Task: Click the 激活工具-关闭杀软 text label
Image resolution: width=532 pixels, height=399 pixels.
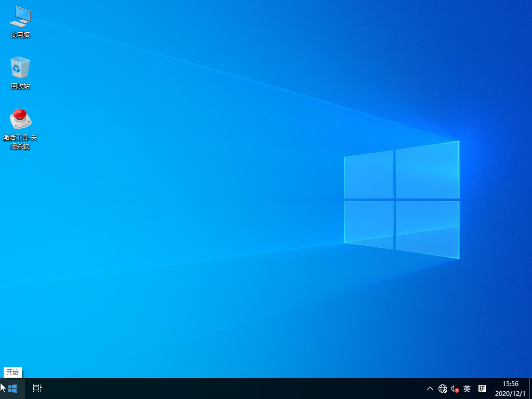Action: tap(20, 142)
